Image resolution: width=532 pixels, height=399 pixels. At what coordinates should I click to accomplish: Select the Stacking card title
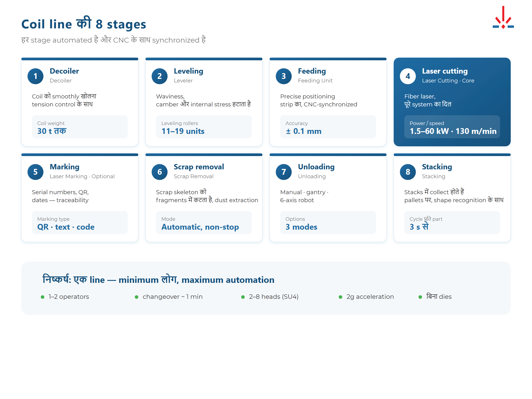coord(437,167)
